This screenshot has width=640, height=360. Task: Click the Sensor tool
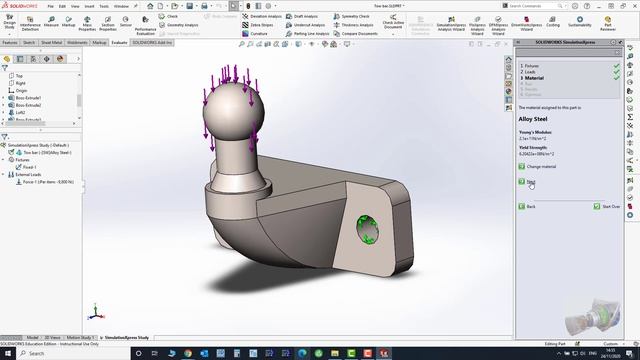coord(126,22)
